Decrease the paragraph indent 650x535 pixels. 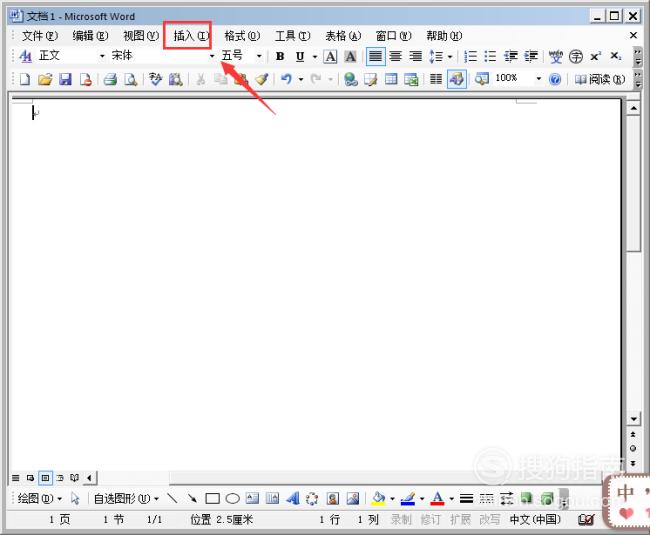point(511,56)
